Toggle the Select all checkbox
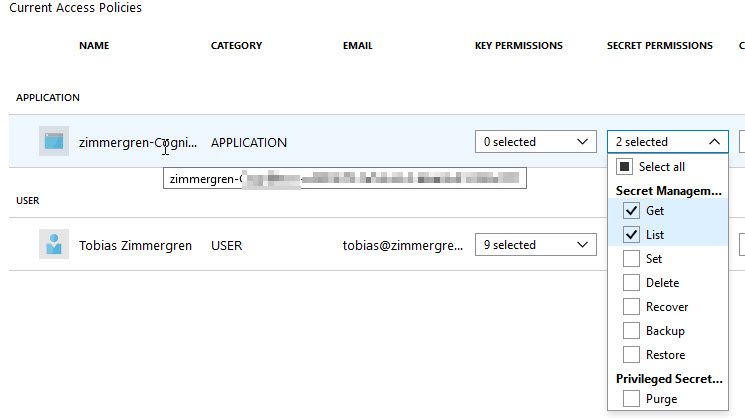745x418 pixels. coord(624,167)
